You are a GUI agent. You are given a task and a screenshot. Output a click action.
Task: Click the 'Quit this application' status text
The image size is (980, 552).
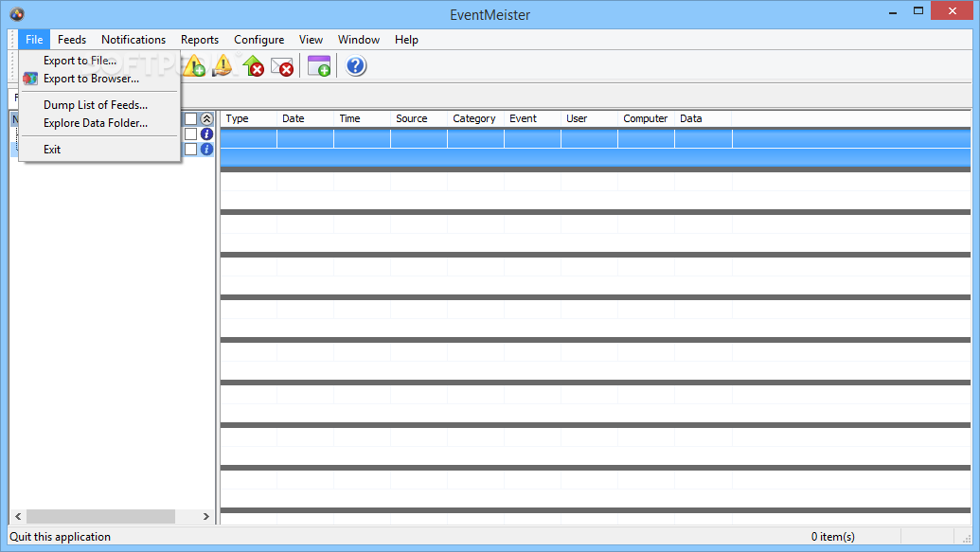(60, 536)
